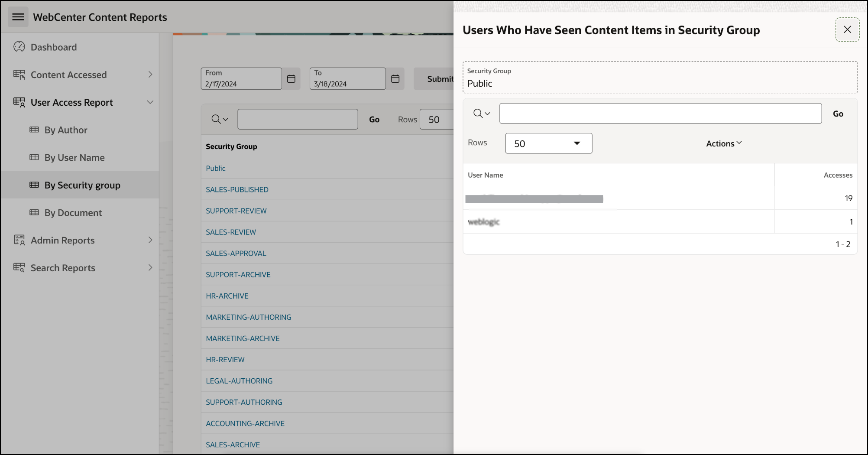Viewport: 868px width, 455px height.
Task: Click the By Author table icon
Action: click(34, 130)
